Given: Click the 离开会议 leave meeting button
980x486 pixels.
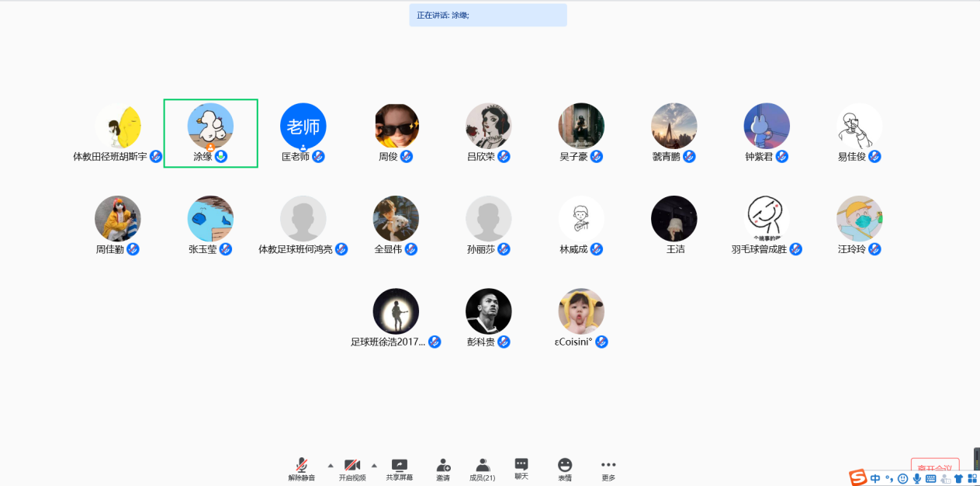Looking at the screenshot, I should click(x=934, y=467).
